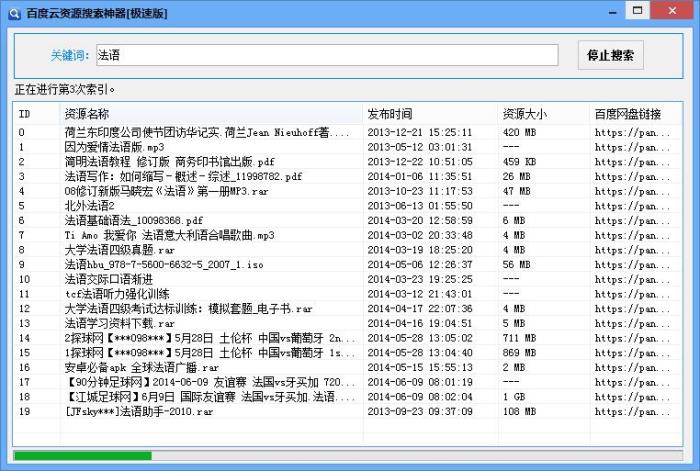Click ID cell 17
Image resolution: width=700 pixels, height=471 pixels.
(x=25, y=382)
